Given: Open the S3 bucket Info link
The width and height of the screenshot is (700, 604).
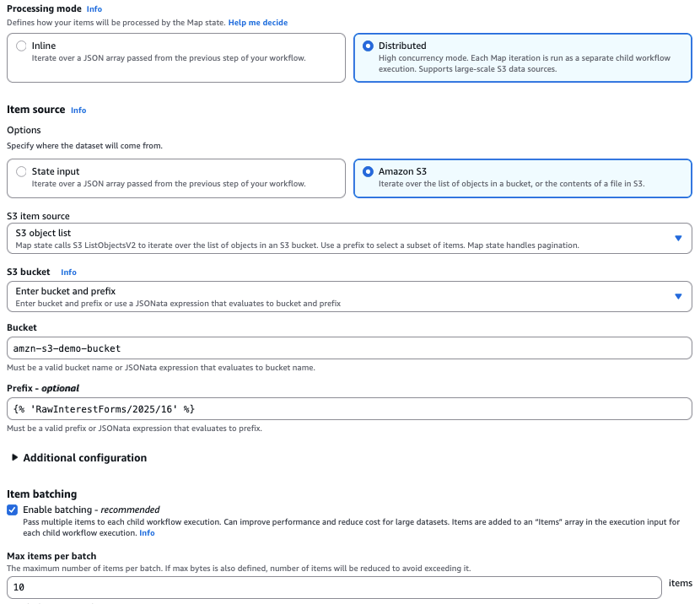Looking at the screenshot, I should tap(67, 272).
